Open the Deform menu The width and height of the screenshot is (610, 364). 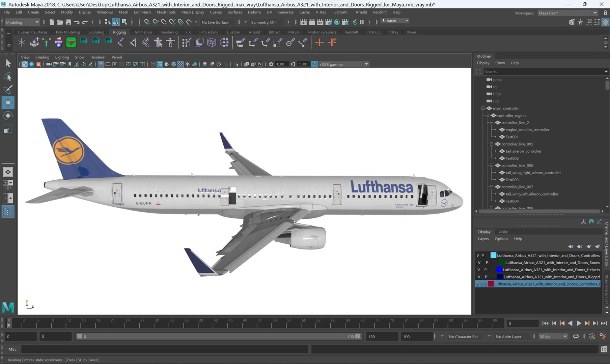coord(254,12)
